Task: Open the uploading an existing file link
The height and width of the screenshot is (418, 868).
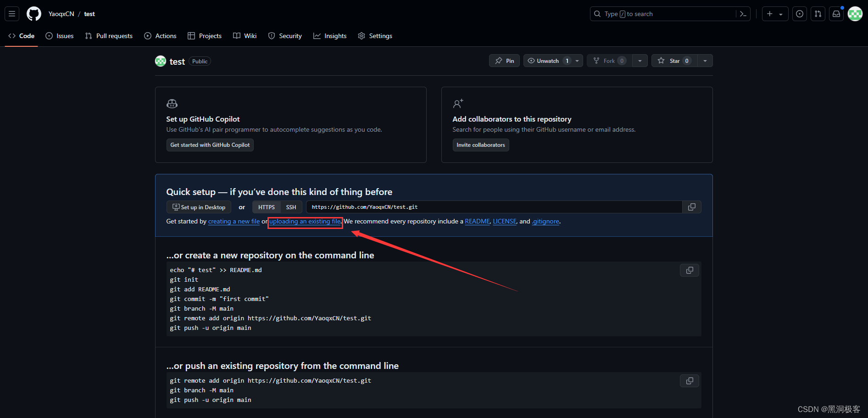Action: pyautogui.click(x=305, y=221)
